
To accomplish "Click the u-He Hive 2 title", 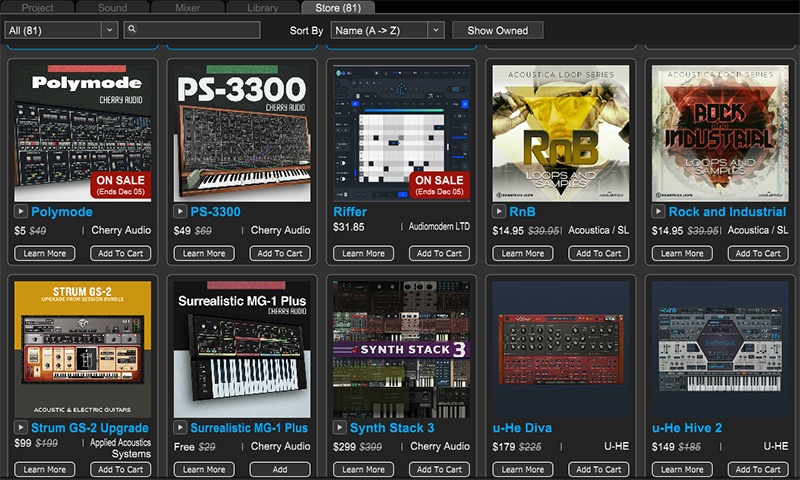I will pyautogui.click(x=687, y=428).
